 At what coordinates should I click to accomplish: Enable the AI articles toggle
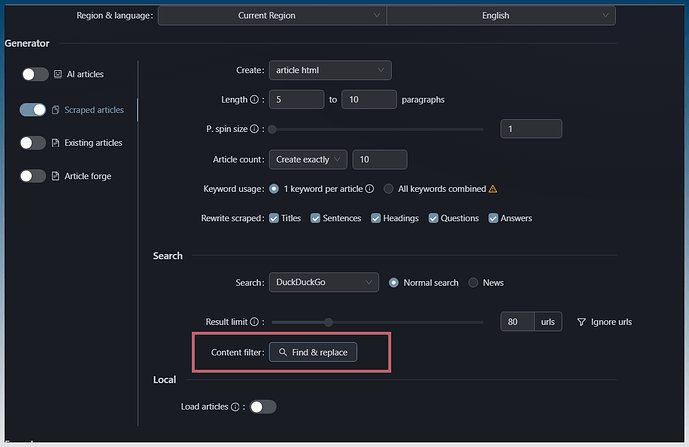click(34, 74)
